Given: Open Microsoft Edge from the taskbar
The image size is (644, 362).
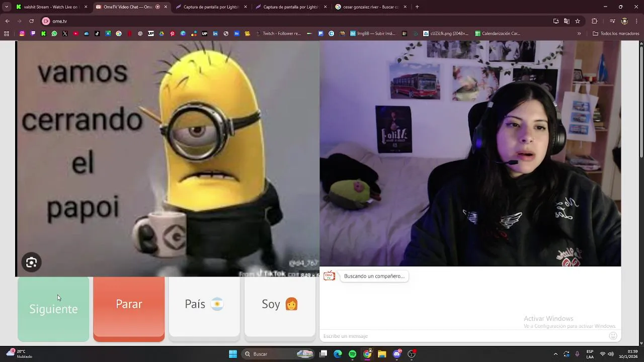Looking at the screenshot, I should (338, 354).
